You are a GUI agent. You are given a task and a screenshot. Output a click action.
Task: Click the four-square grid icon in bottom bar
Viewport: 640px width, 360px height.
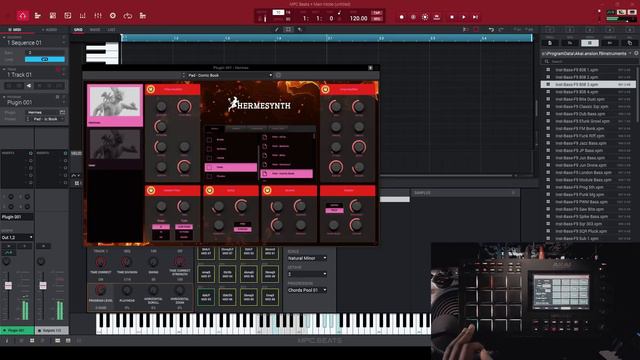(32, 340)
